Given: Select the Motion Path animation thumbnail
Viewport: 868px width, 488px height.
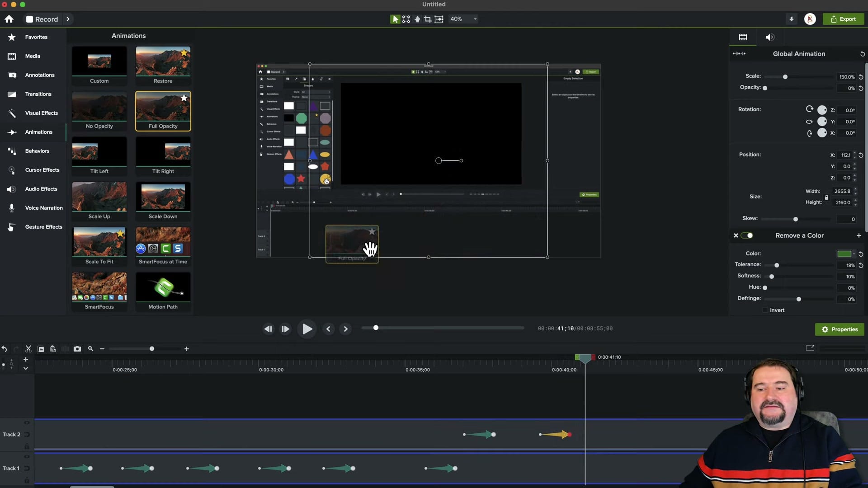Looking at the screenshot, I should [x=163, y=287].
